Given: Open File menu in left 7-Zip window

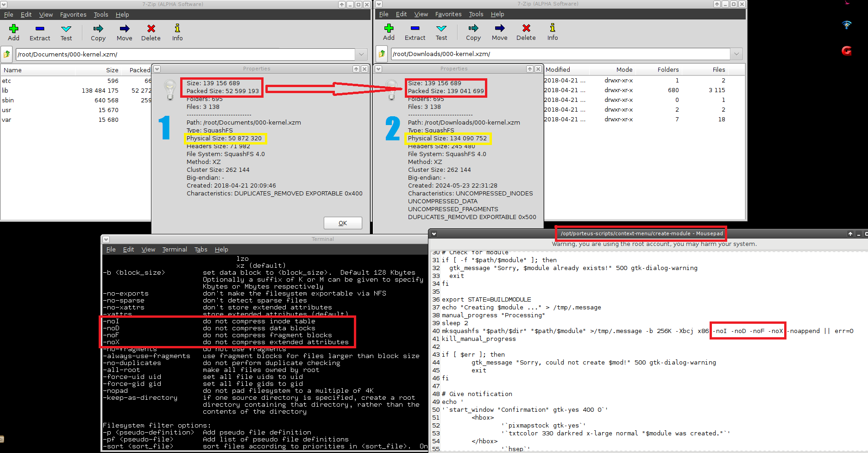Looking at the screenshot, I should pyautogui.click(x=8, y=14).
